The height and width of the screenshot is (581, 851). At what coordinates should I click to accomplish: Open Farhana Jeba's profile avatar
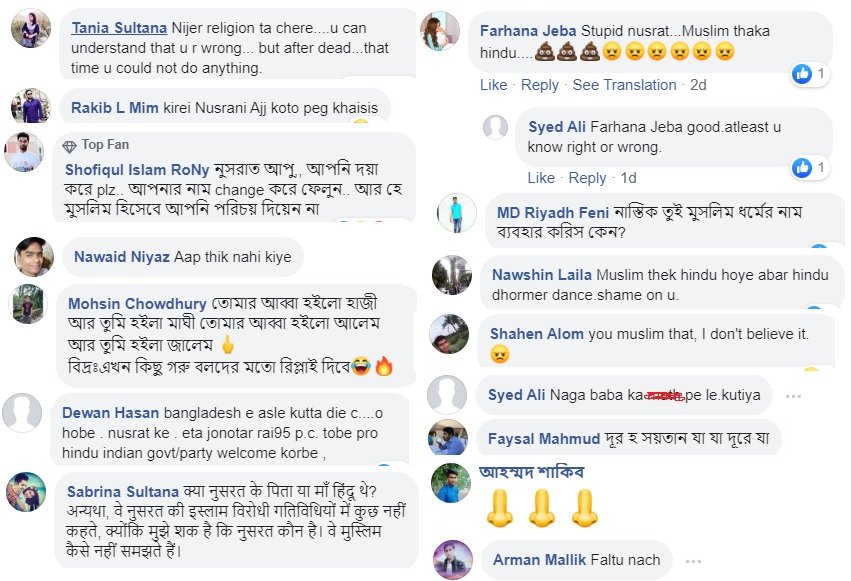click(438, 30)
